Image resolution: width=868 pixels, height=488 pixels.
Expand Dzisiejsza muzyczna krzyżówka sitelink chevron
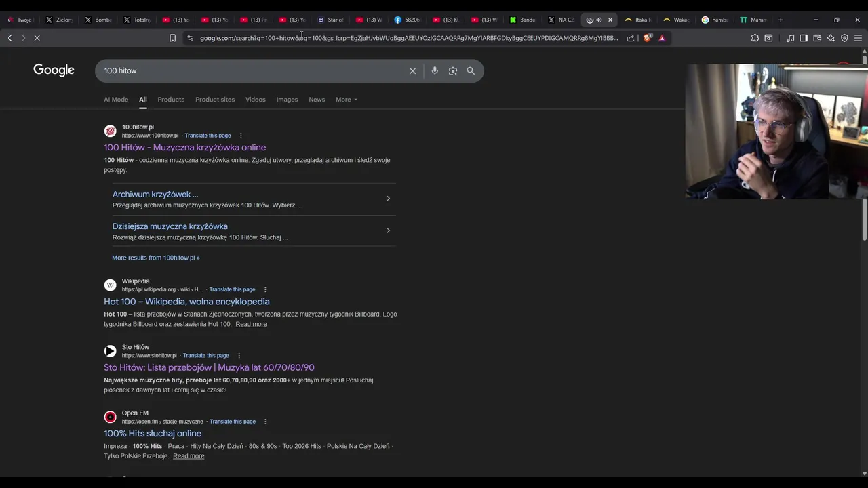(388, 230)
